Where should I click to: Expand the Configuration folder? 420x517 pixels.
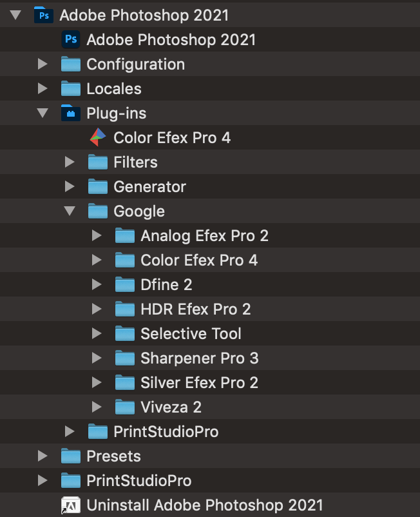coord(43,64)
